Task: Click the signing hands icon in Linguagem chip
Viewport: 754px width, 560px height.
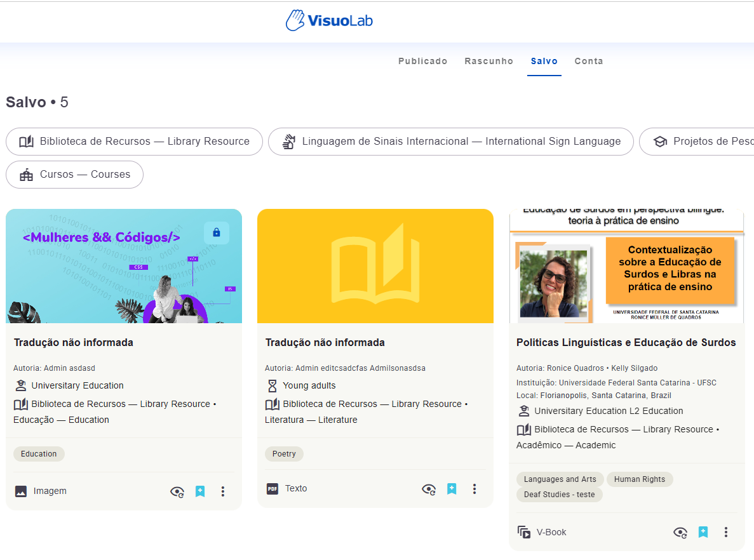Action: (288, 142)
